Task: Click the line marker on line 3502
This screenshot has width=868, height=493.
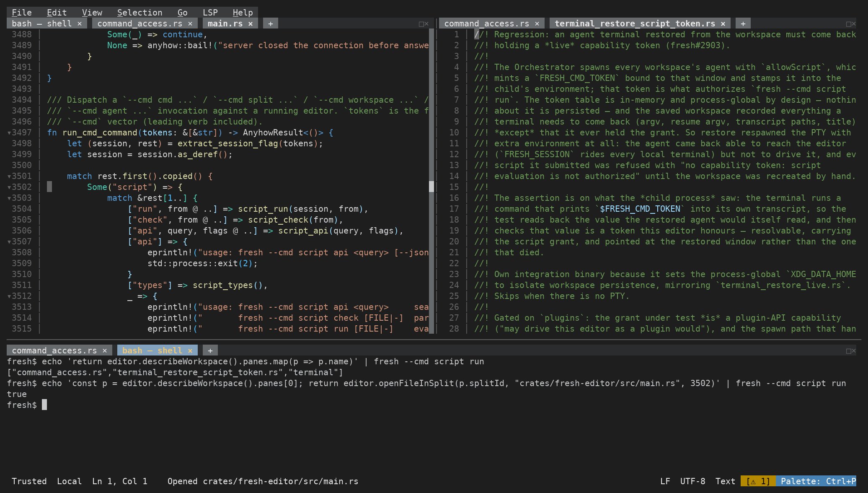Action: pyautogui.click(x=49, y=187)
